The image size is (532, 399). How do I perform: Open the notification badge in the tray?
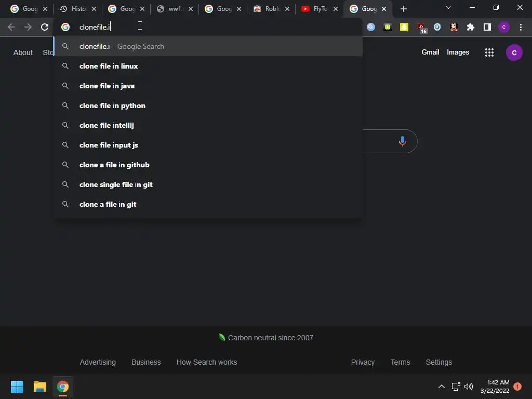[517, 387]
